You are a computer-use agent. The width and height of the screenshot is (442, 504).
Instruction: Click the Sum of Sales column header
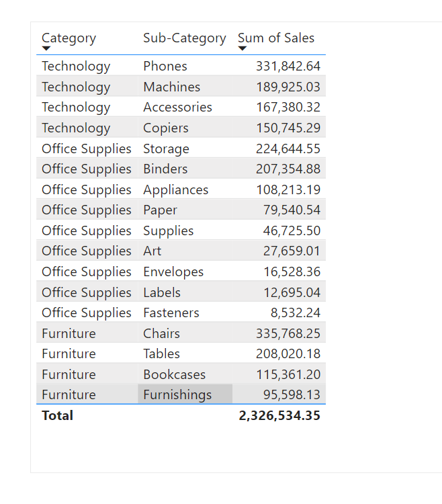(x=276, y=38)
